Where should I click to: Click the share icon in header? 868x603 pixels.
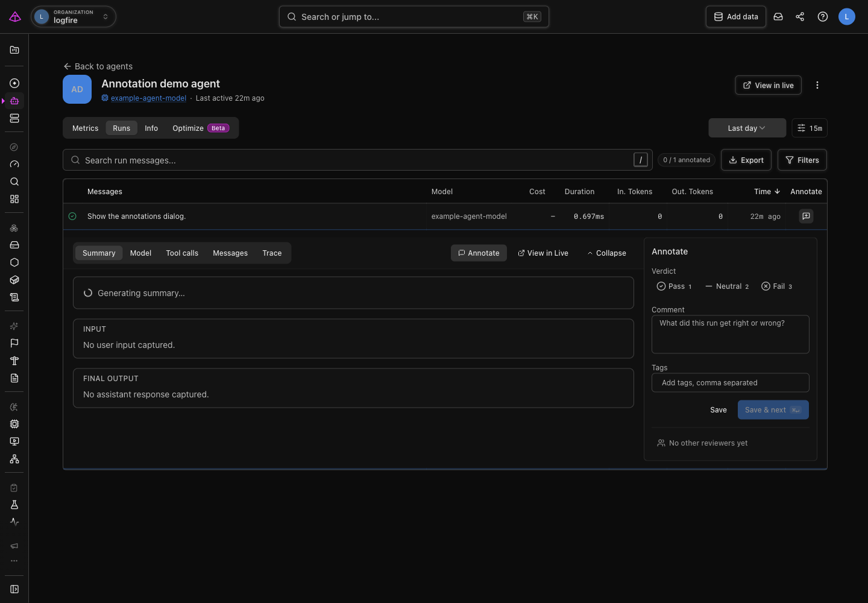(x=800, y=17)
